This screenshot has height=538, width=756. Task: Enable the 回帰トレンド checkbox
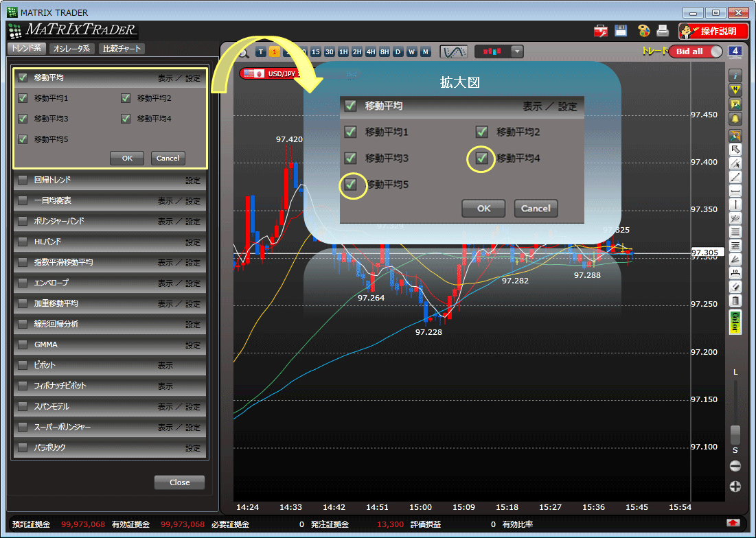pos(22,180)
